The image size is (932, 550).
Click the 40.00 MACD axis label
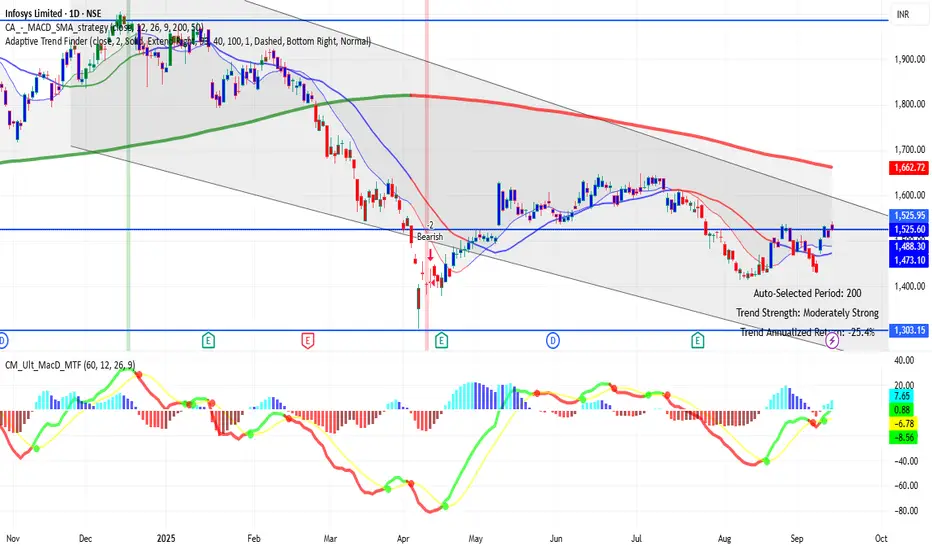click(904, 360)
